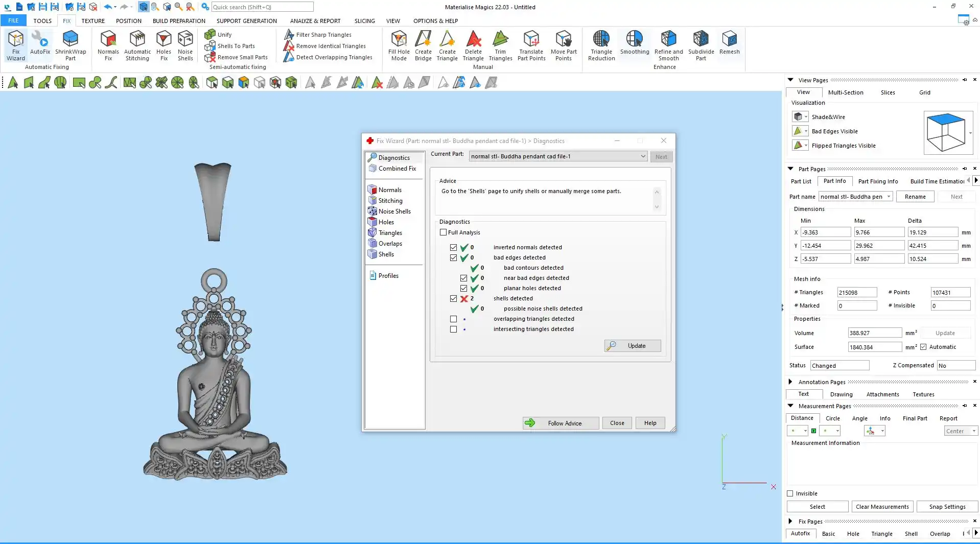
Task: Check overlapping triangles detected box
Action: pyautogui.click(x=453, y=319)
